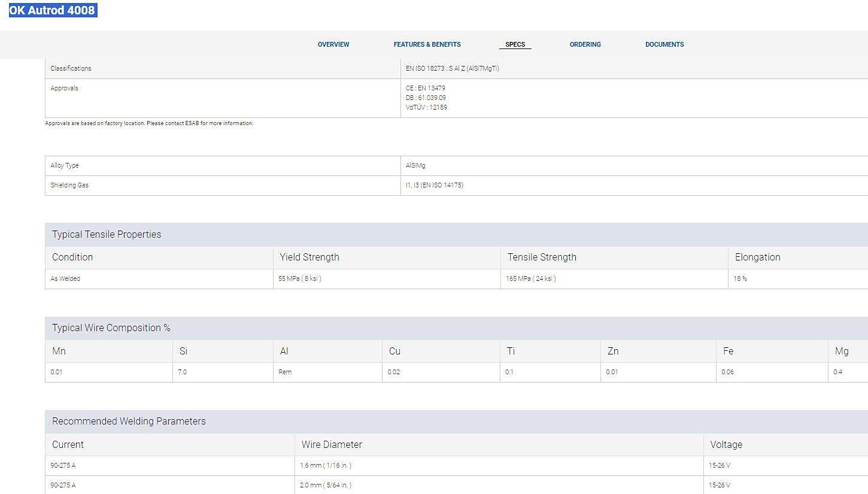Click the EN ISO 18273 classification value
The height and width of the screenshot is (494, 868).
pyautogui.click(x=453, y=68)
